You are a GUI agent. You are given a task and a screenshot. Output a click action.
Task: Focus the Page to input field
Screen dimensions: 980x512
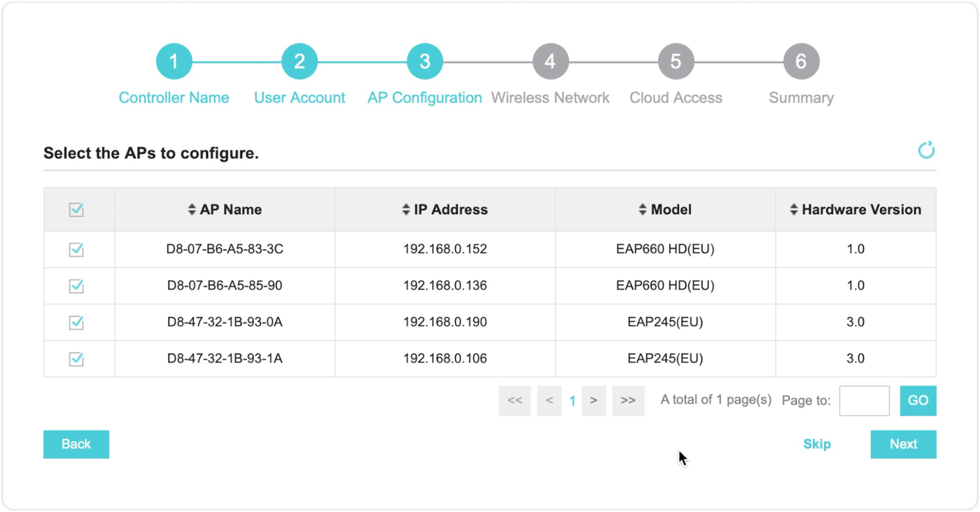tap(864, 401)
